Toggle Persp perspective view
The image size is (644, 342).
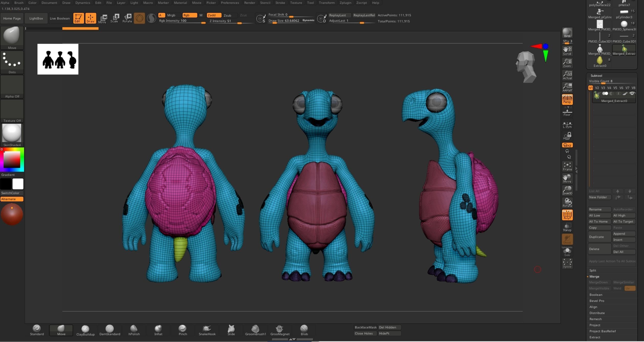click(x=567, y=100)
